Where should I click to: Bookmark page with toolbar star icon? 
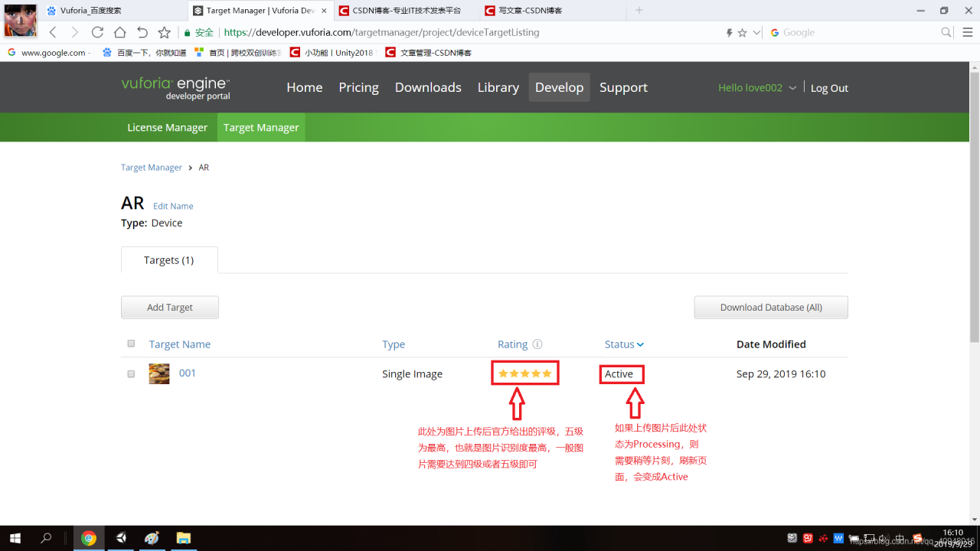point(164,32)
